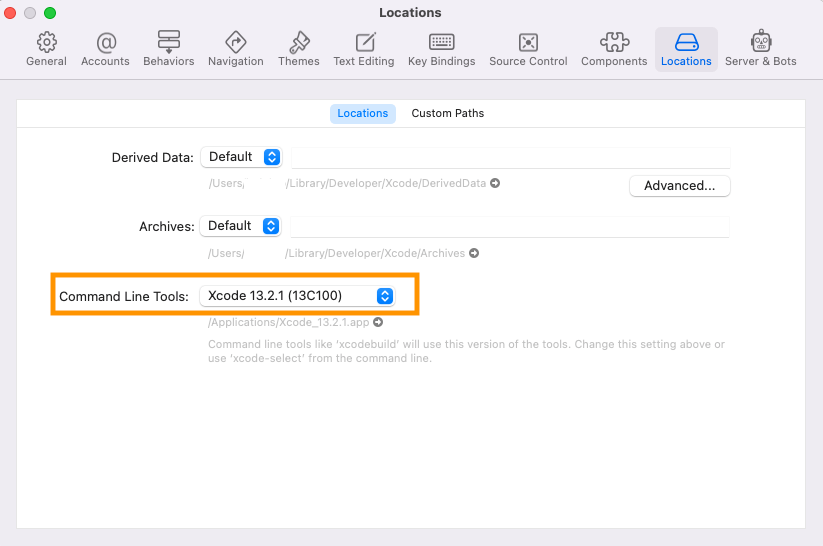This screenshot has width=823, height=546.
Task: Click the green zoom window button
Action: click(50, 13)
